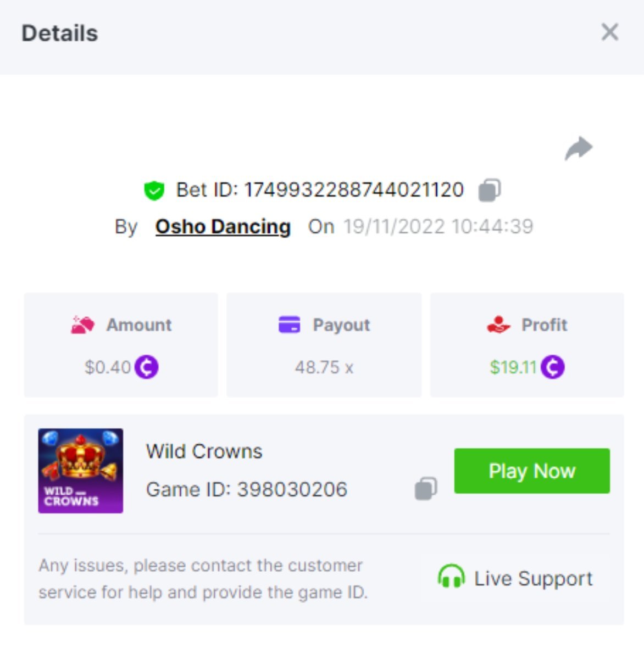Open the Osho Dancing profile link
This screenshot has height=659, width=644.
pos(223,226)
